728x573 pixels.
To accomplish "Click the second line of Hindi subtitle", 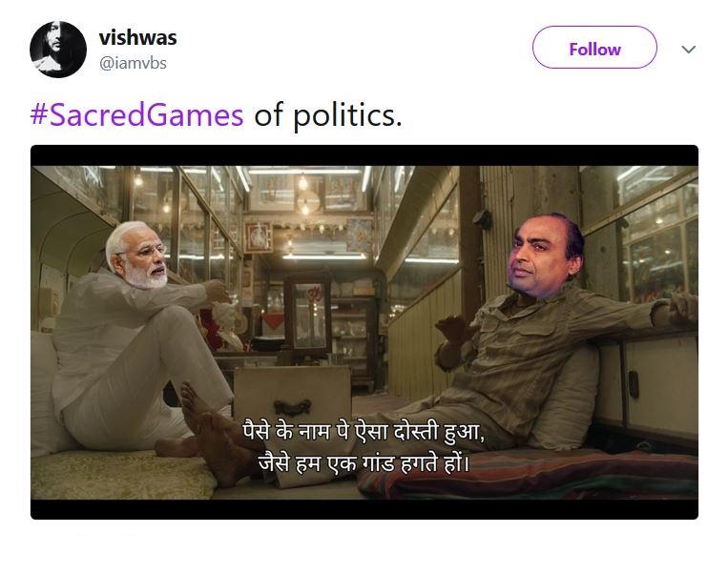I will [364, 462].
